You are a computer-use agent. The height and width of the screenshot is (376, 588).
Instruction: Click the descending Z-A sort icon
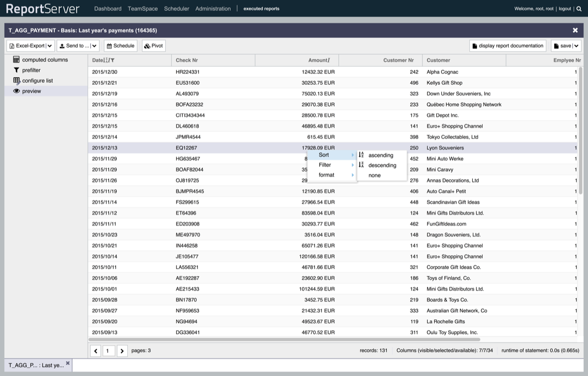pos(362,165)
